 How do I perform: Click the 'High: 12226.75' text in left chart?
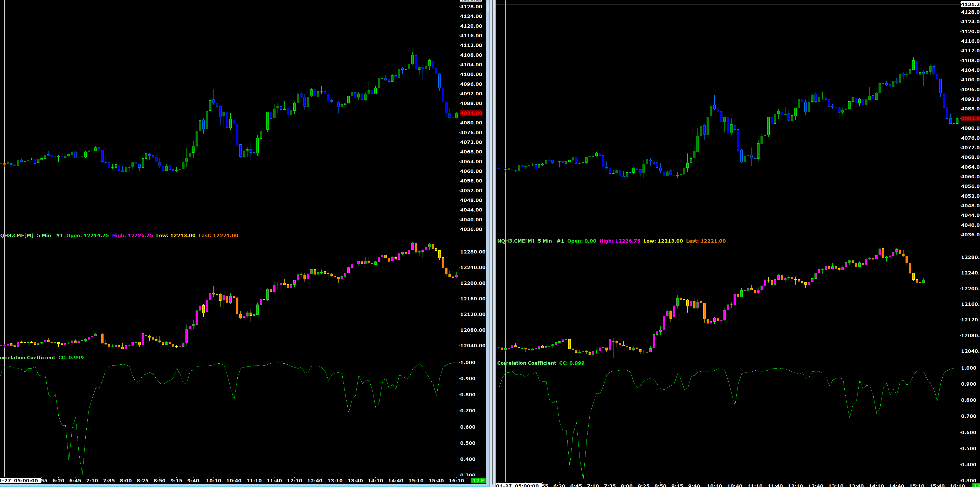pos(132,235)
